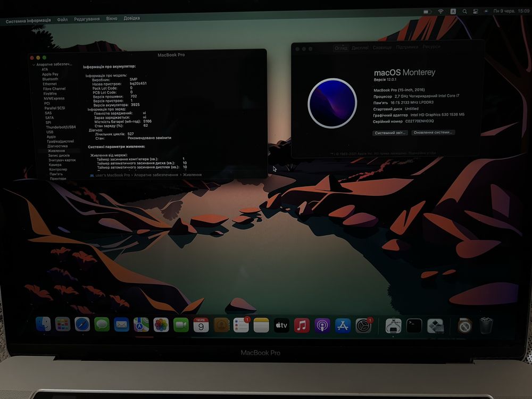Open System Preferences in Dock
This screenshot has width=532, height=399.
[x=363, y=326]
